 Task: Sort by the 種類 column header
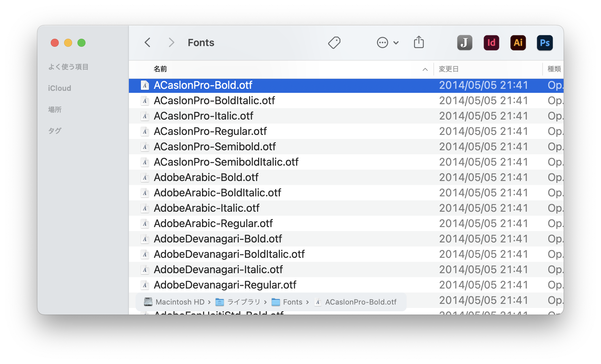click(554, 69)
